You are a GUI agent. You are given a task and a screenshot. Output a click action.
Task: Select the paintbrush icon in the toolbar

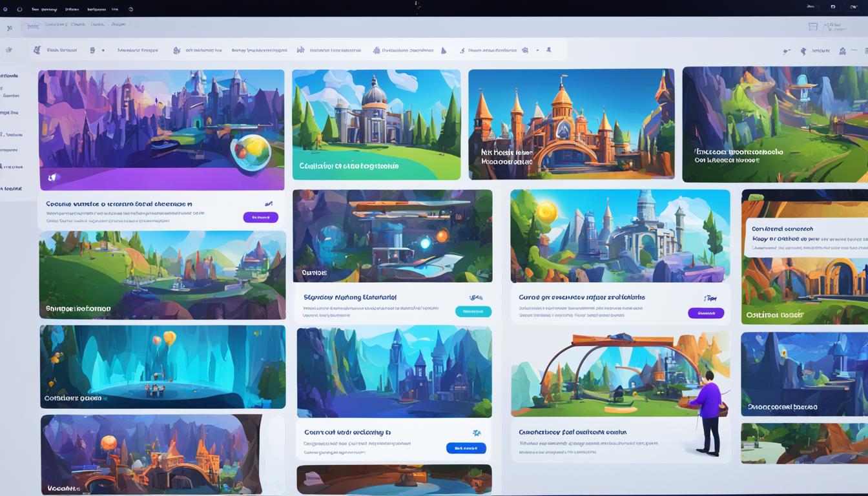[x=37, y=50]
